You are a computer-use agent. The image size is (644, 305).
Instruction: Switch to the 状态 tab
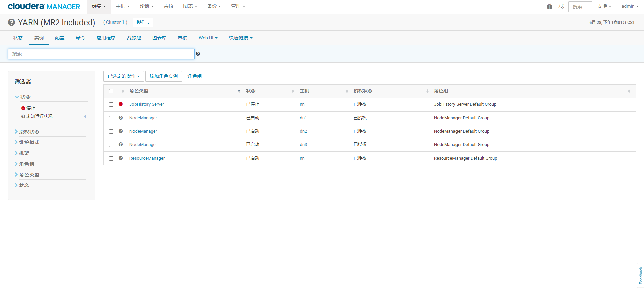18,38
